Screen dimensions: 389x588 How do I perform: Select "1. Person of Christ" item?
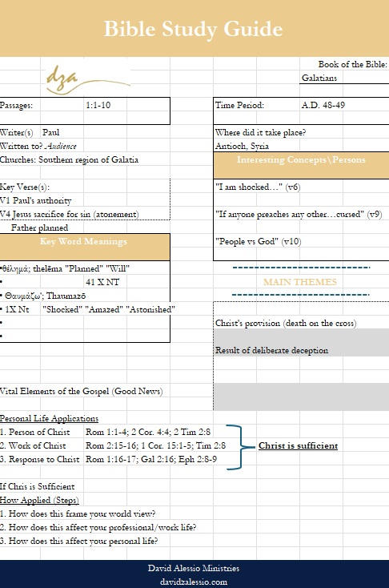coord(35,432)
